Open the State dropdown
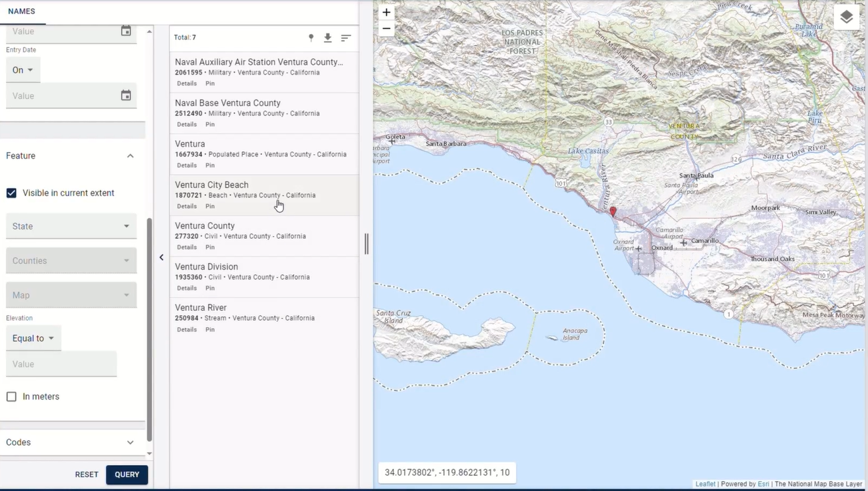The height and width of the screenshot is (491, 868). tap(71, 226)
